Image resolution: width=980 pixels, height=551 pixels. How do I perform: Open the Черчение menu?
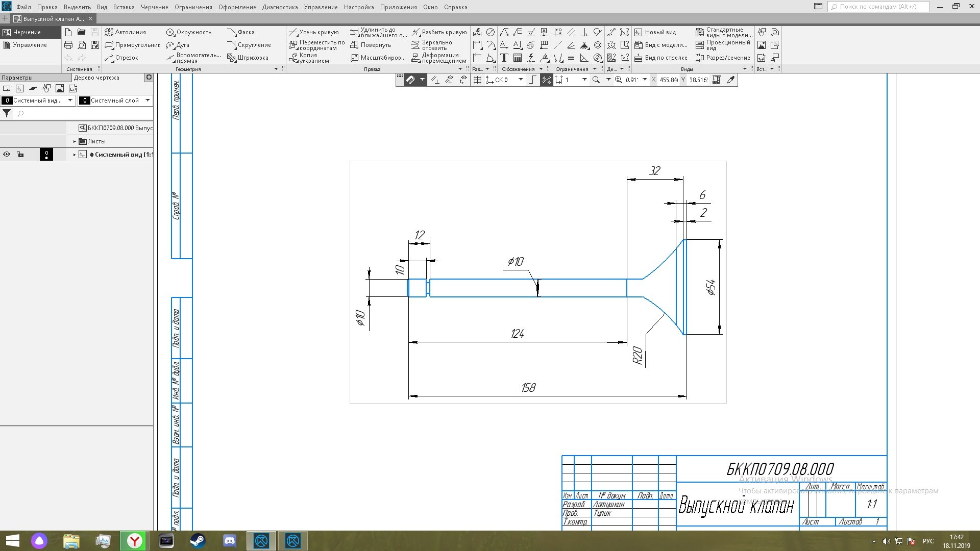(x=154, y=7)
